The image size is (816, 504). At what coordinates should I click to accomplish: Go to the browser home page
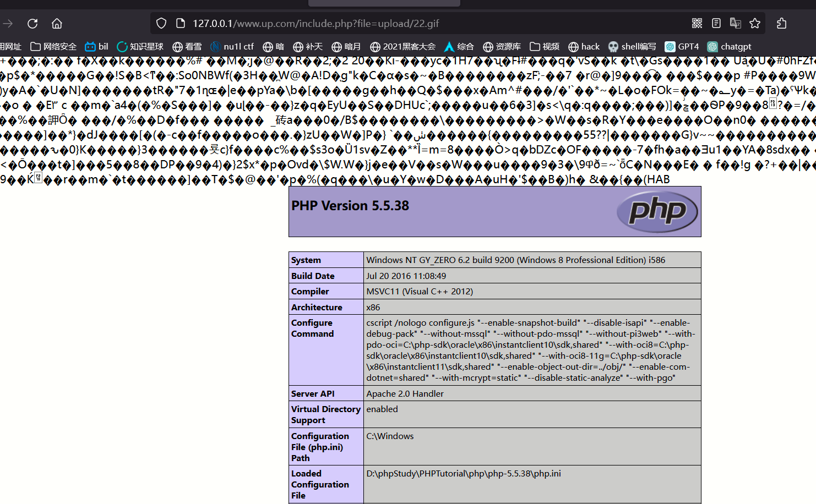click(x=57, y=24)
